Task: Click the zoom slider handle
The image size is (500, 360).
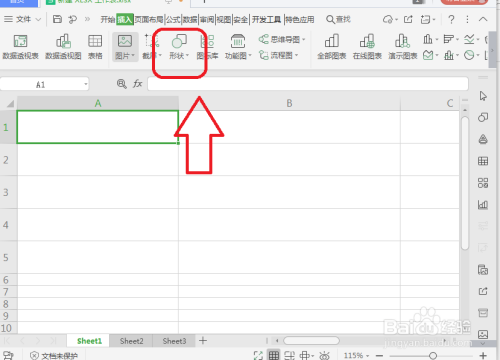Action: (x=433, y=356)
